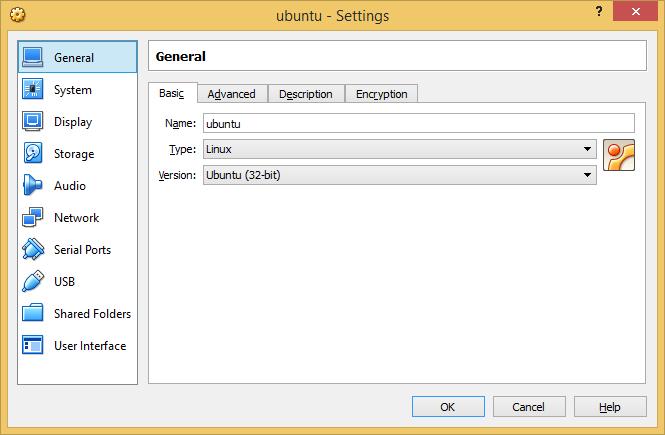
Task: Open the Version dropdown Ubuntu (32-bit)
Action: click(x=400, y=175)
